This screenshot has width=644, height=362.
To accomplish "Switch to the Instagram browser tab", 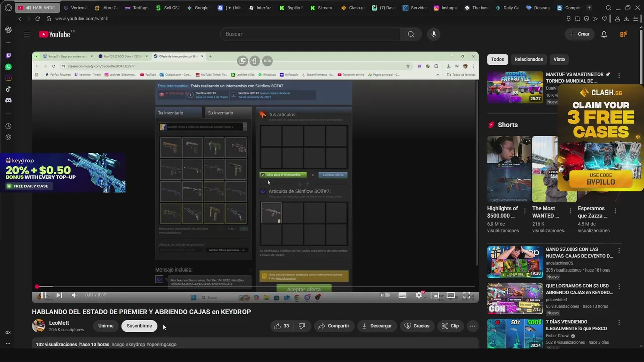I will [445, 8].
